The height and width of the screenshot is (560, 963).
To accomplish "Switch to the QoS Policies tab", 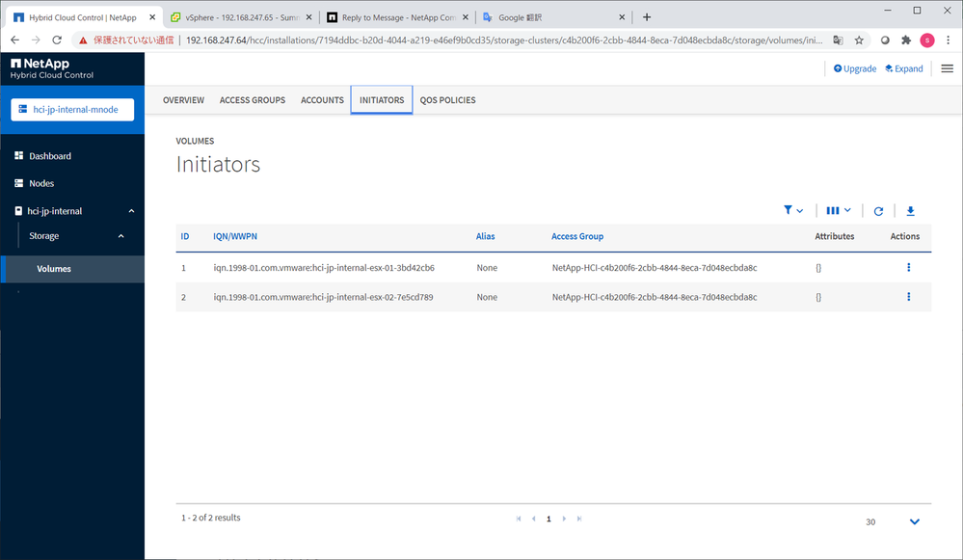I will point(447,100).
